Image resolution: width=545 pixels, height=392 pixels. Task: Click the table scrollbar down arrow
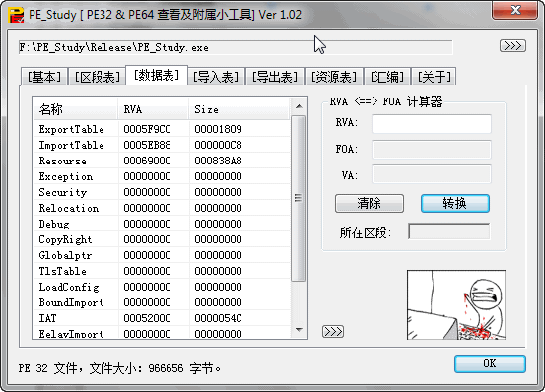coord(299,330)
